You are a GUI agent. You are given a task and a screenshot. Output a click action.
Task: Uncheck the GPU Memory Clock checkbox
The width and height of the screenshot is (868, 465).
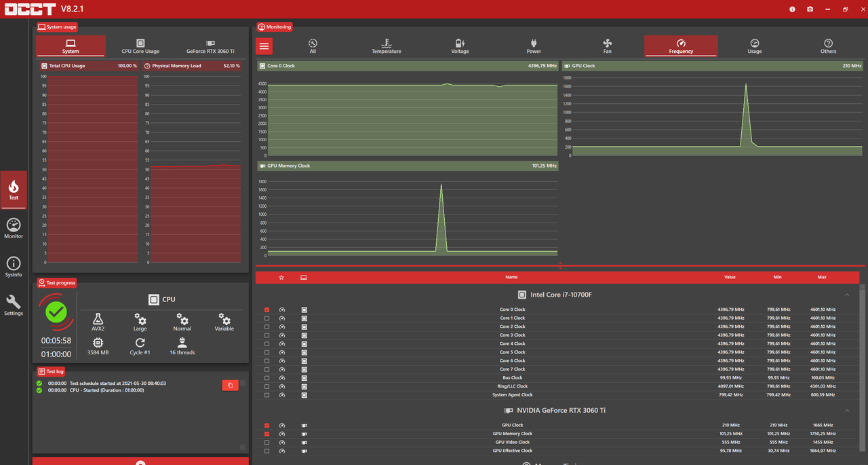pyautogui.click(x=267, y=434)
